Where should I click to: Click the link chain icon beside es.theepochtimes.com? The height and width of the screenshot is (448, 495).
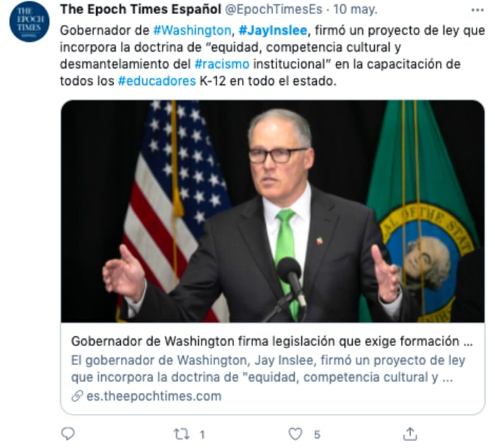pyautogui.click(x=77, y=396)
